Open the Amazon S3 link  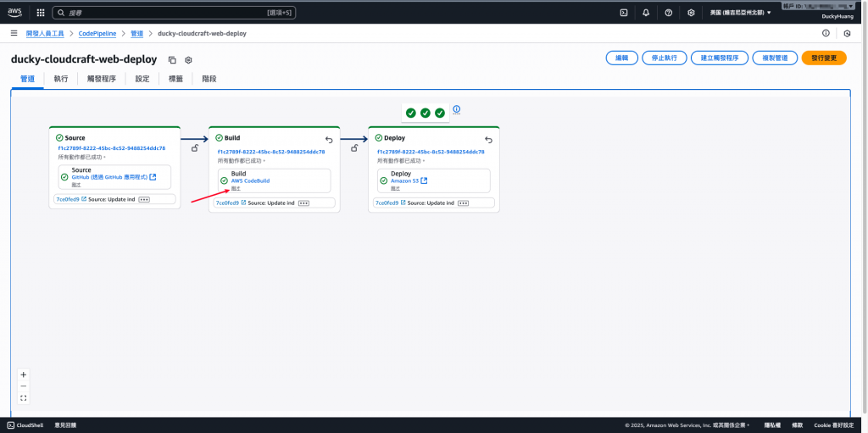(x=409, y=181)
